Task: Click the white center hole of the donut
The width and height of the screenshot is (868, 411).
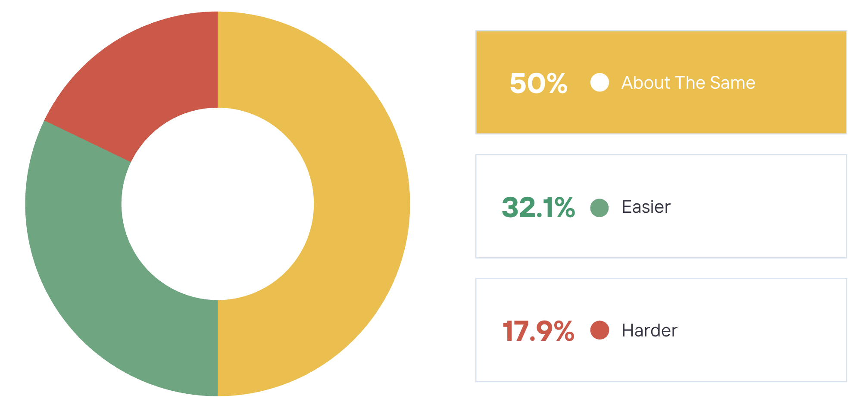Action: [x=218, y=203]
